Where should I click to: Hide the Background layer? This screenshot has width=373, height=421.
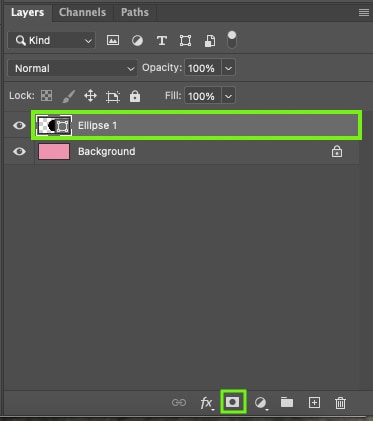point(19,151)
